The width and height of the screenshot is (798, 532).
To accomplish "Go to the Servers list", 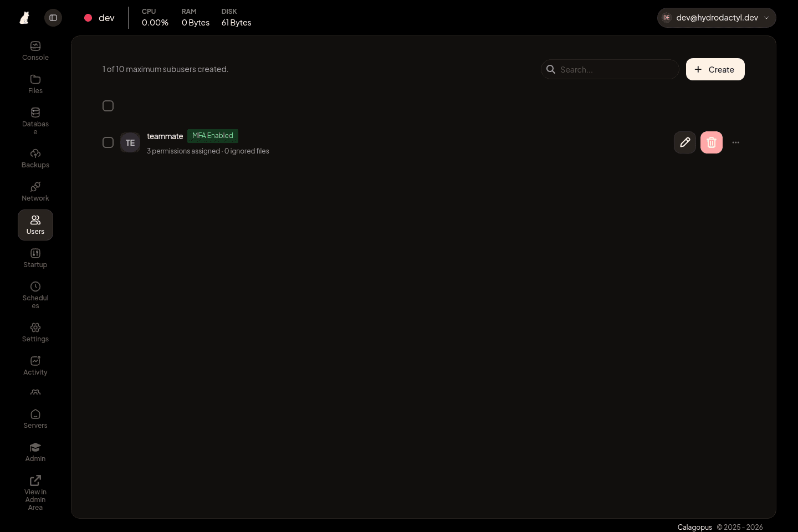I will pyautogui.click(x=35, y=419).
